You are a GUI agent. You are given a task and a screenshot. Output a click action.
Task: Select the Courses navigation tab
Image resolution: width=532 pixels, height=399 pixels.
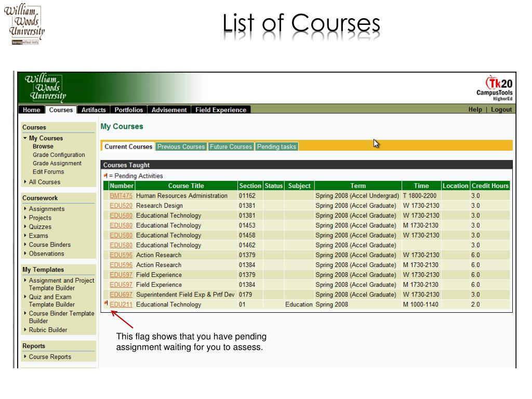61,110
